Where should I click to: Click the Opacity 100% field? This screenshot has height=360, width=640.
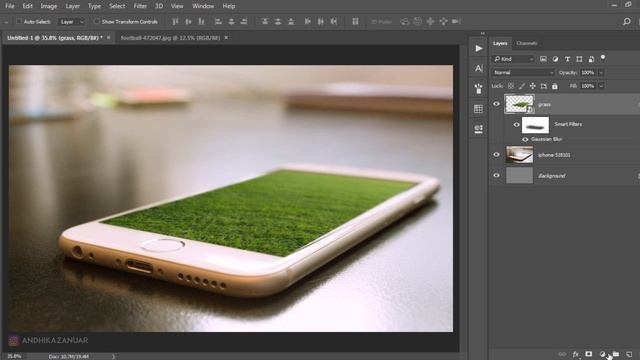click(x=588, y=73)
